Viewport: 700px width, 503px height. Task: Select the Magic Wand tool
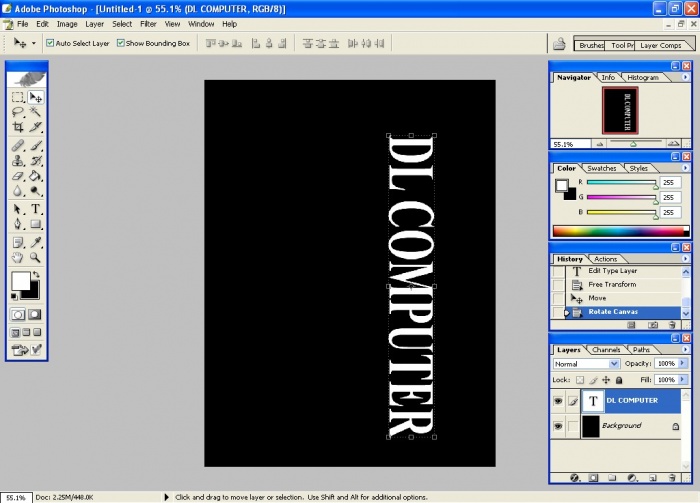(35, 112)
